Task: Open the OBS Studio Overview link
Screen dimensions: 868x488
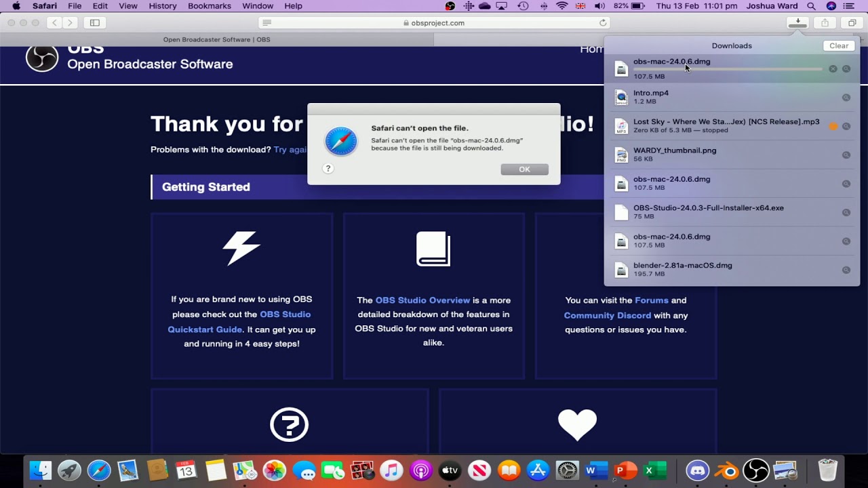Action: click(x=422, y=300)
